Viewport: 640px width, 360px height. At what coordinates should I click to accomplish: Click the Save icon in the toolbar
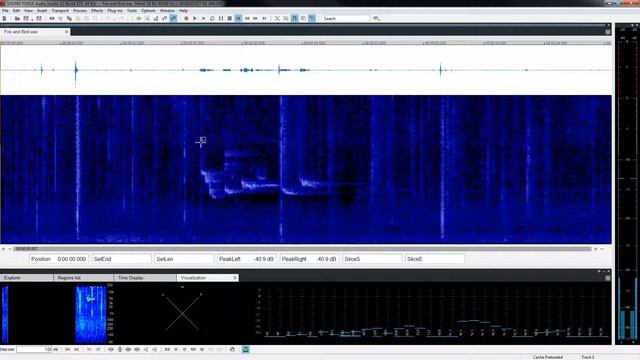tap(26, 18)
